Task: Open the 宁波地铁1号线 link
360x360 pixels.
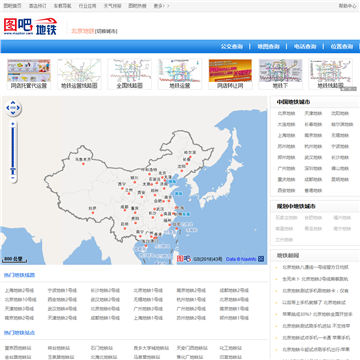Action: [62, 290]
